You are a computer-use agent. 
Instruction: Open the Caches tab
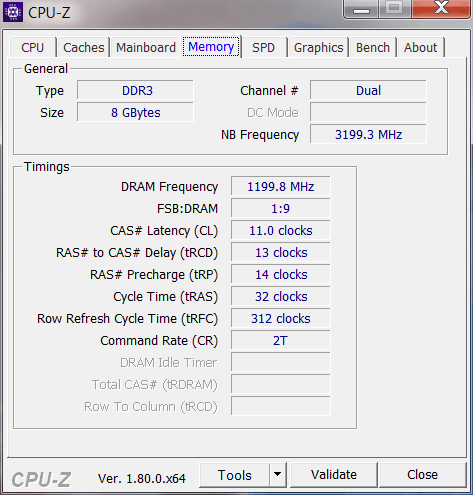coord(84,47)
